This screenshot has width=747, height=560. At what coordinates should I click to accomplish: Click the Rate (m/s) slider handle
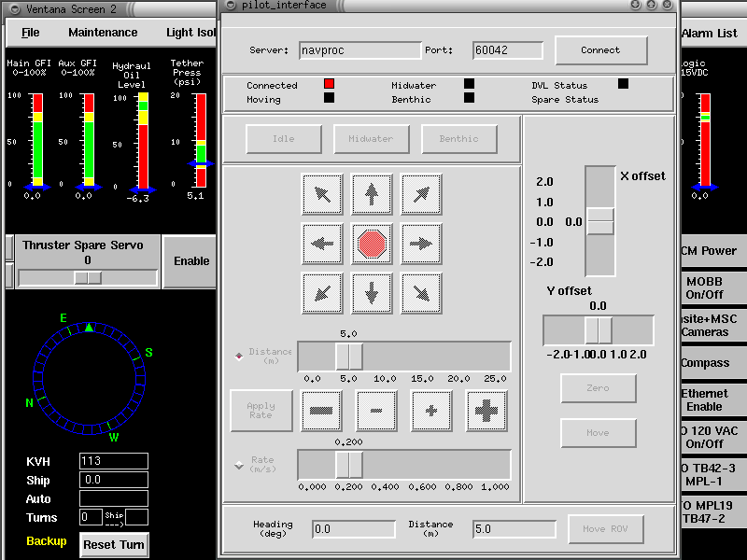(349, 465)
